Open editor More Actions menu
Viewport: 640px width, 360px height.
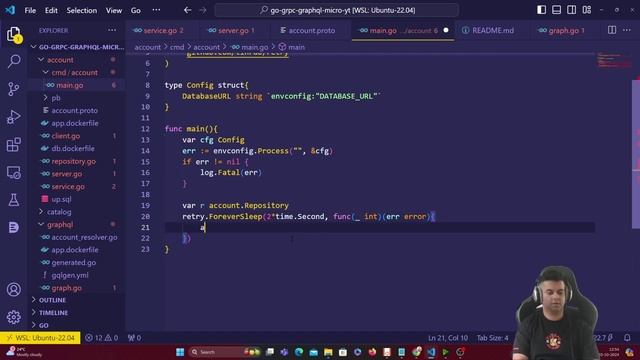tap(627, 30)
